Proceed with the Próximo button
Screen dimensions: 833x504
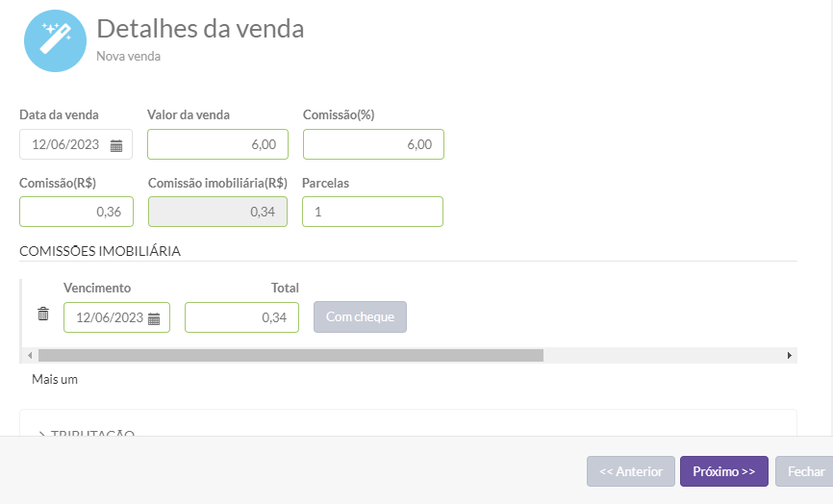point(723,471)
